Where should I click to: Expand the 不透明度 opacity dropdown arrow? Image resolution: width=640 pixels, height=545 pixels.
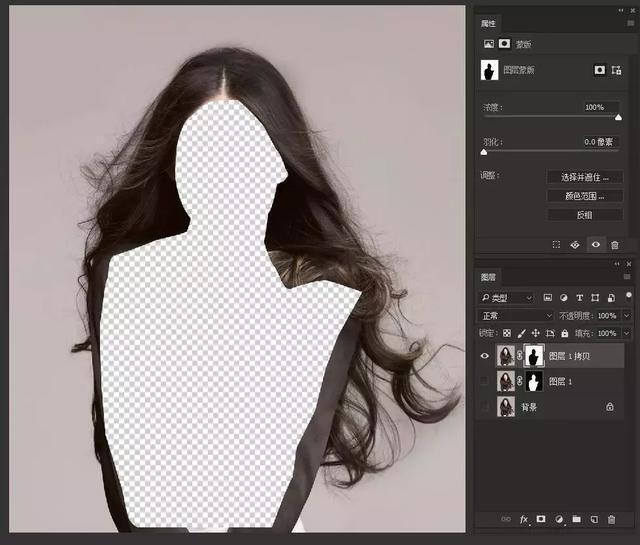coord(627,315)
